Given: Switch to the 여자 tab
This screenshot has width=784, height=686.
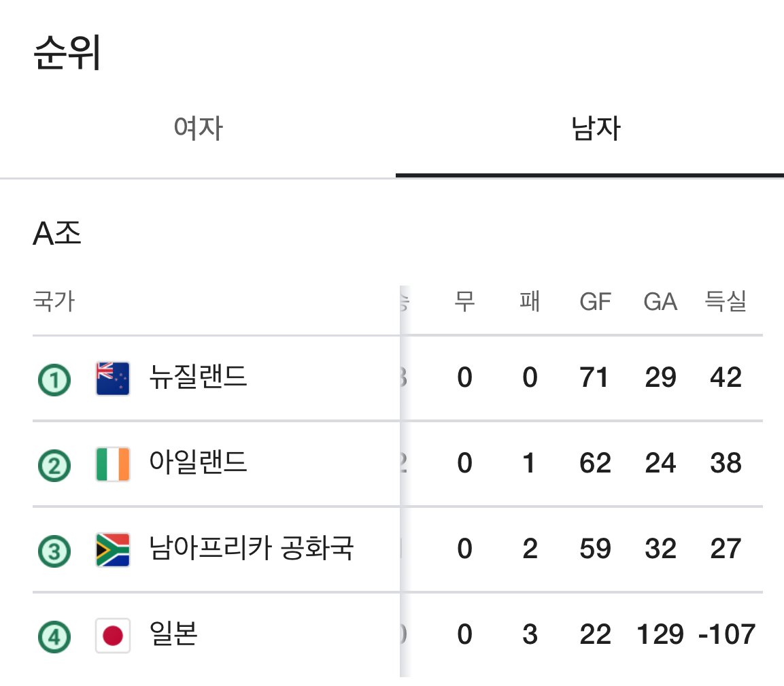Looking at the screenshot, I should pos(198,128).
